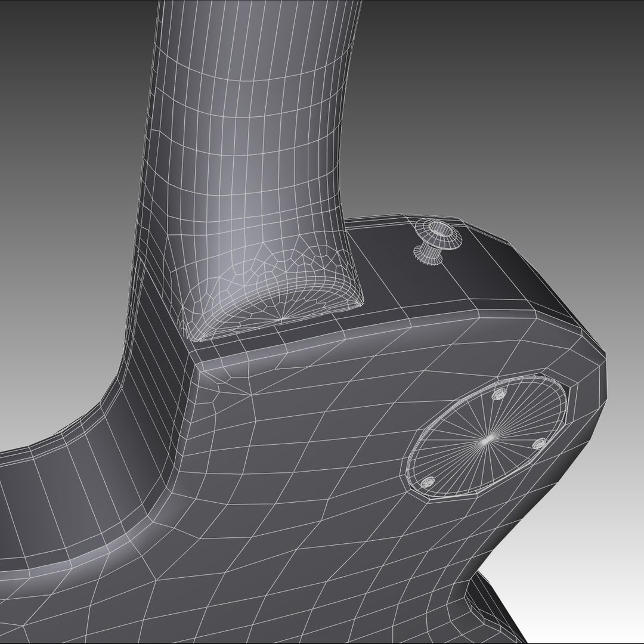Select the lower-left screw on the round plate
Viewport: 644px width, 644px height.
tap(428, 482)
